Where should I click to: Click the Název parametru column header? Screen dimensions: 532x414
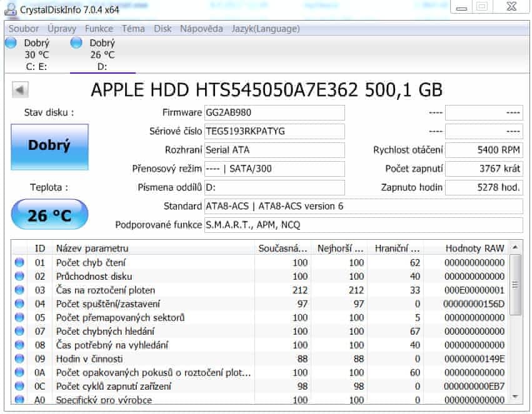click(153, 249)
